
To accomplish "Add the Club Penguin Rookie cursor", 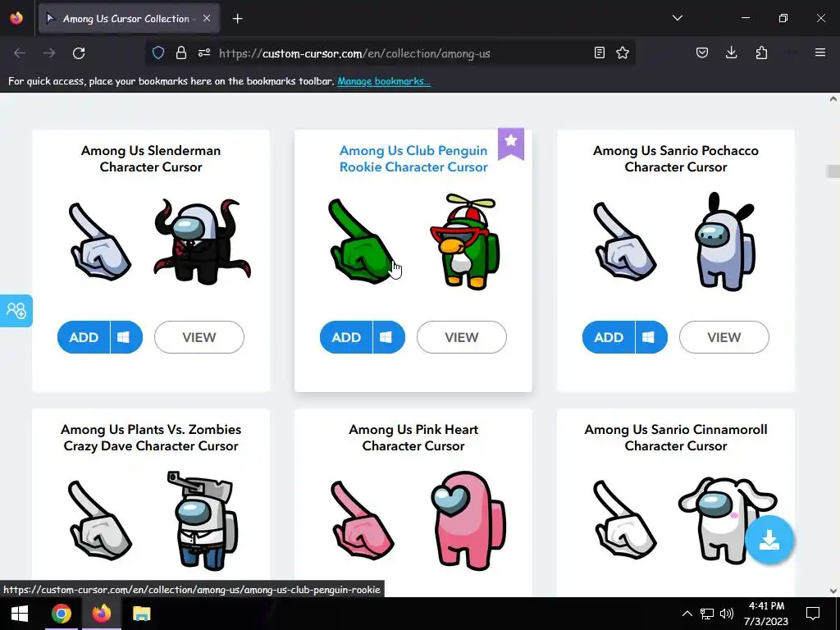I will pyautogui.click(x=347, y=337).
